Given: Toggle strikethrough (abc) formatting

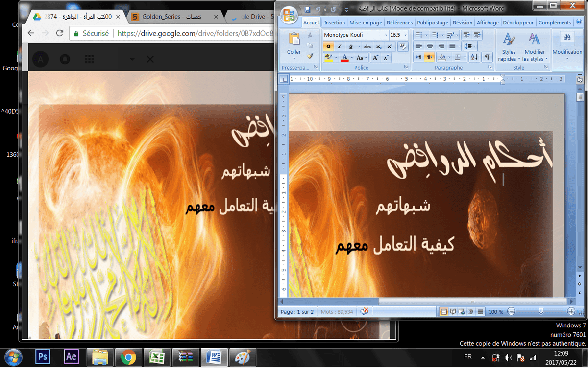Looking at the screenshot, I should point(367,46).
